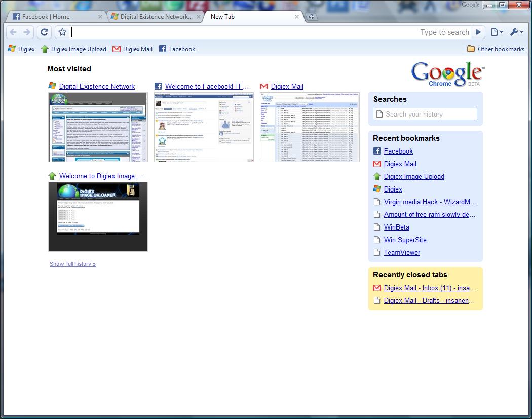
Task: Open Digiex Mail from the bookmarks bar
Action: 132,49
